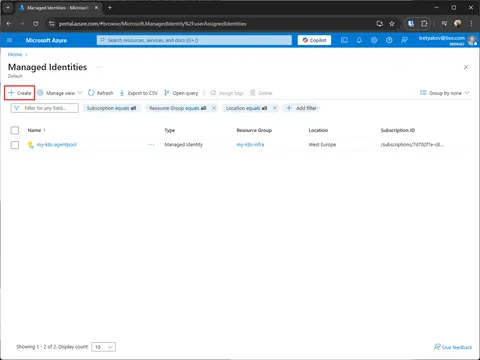Reload the browser page
This screenshot has height=360, width=480.
[35, 24]
